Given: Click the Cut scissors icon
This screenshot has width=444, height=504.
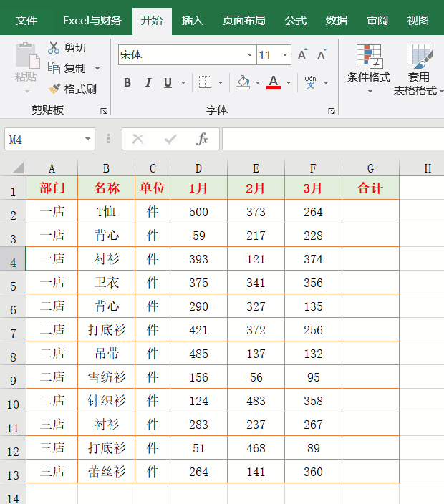Looking at the screenshot, I should [x=54, y=47].
